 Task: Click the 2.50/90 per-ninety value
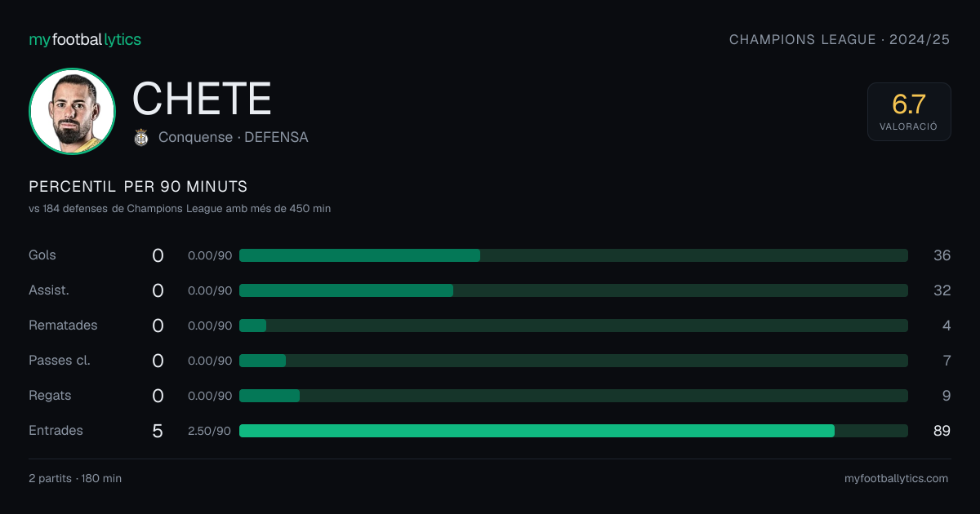[x=210, y=431]
